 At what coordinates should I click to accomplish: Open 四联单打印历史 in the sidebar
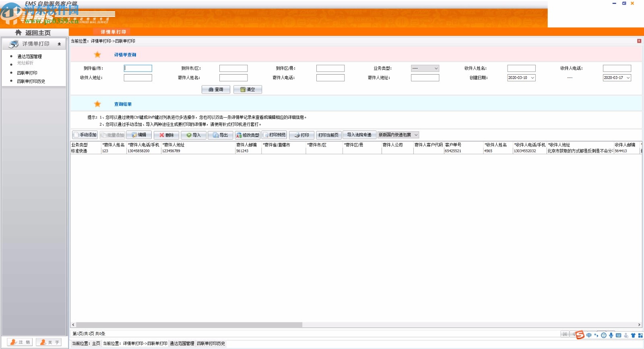(31, 81)
